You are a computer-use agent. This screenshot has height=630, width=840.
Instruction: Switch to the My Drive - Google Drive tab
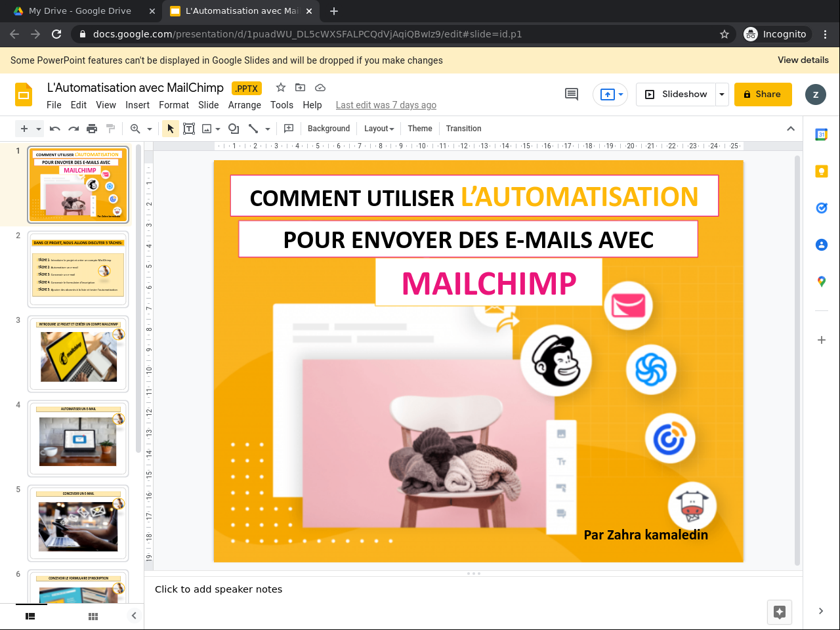pyautogui.click(x=80, y=11)
